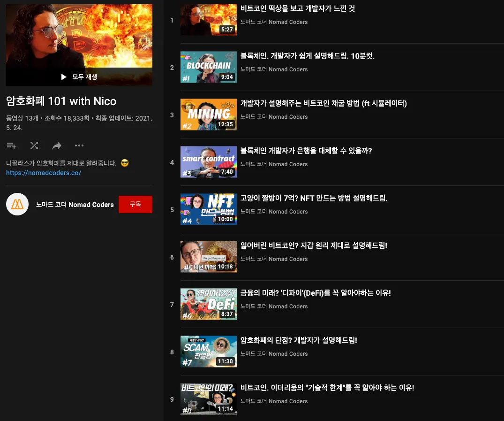Screen dimensions: 504x421
Task: Click channel name under video 9
Action: [x=274, y=401]
